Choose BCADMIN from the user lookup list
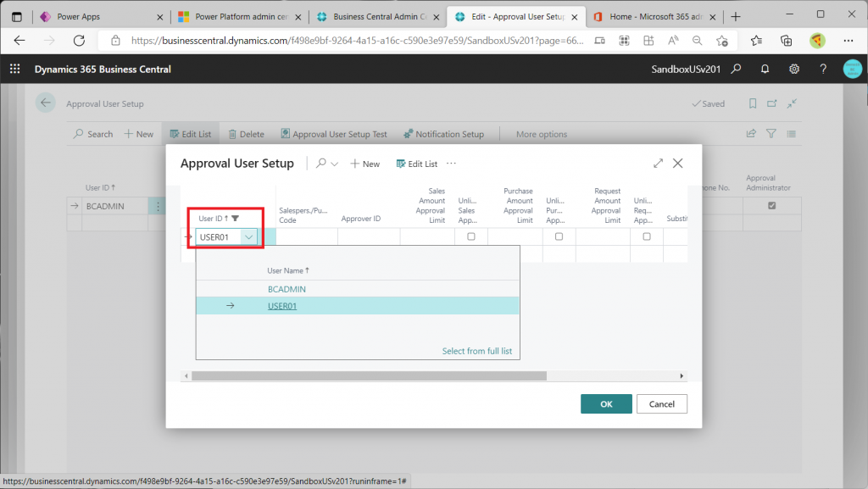Viewport: 868px width, 489px height. [x=287, y=289]
